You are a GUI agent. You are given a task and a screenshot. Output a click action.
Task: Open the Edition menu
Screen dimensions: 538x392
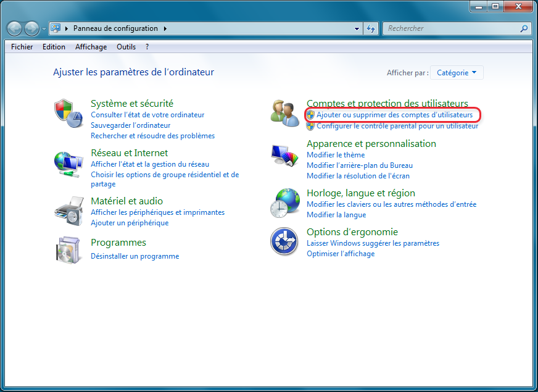point(54,47)
